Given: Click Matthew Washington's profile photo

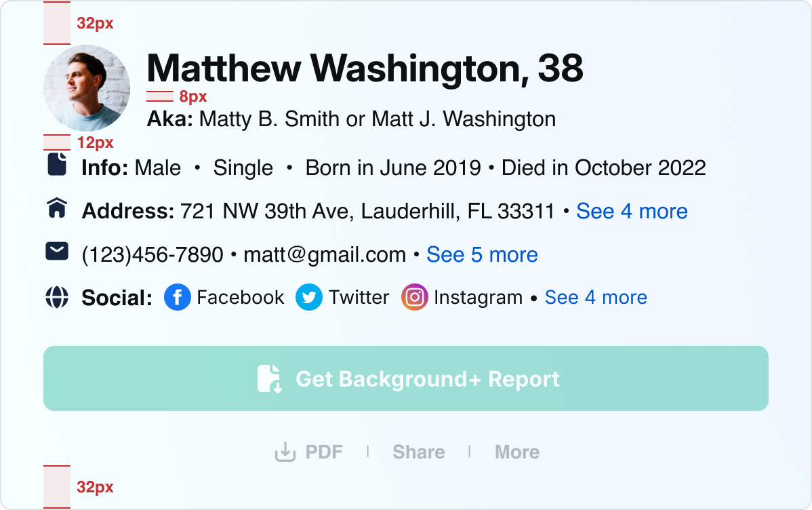Looking at the screenshot, I should (87, 88).
